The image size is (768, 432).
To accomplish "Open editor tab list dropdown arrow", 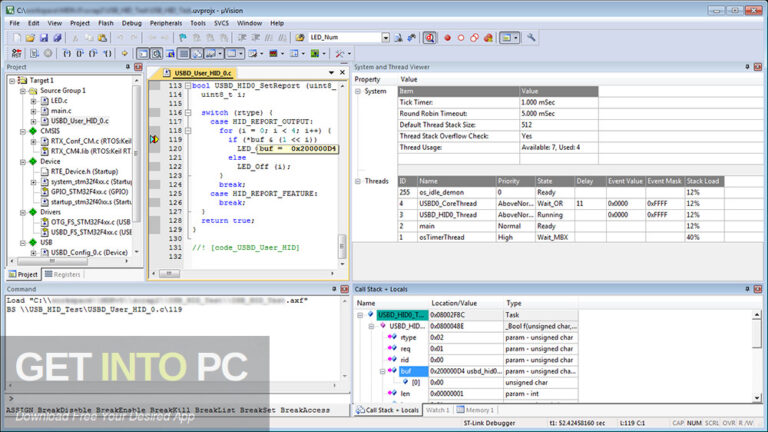I will point(331,72).
